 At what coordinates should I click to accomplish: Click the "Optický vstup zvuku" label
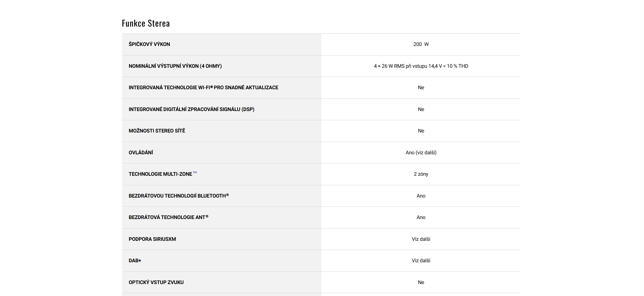point(156,282)
